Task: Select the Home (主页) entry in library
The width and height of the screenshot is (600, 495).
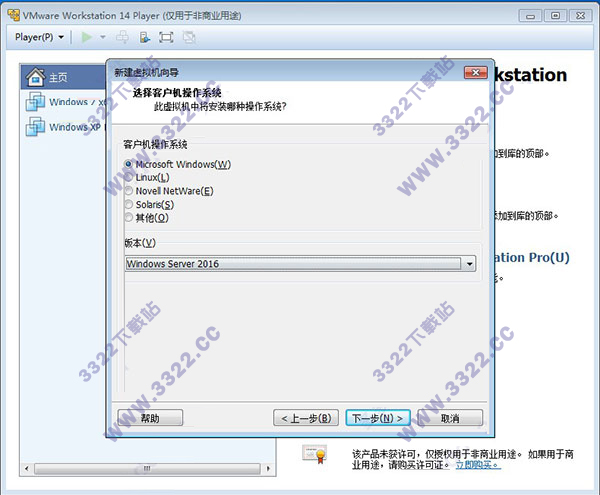Action: pos(64,77)
